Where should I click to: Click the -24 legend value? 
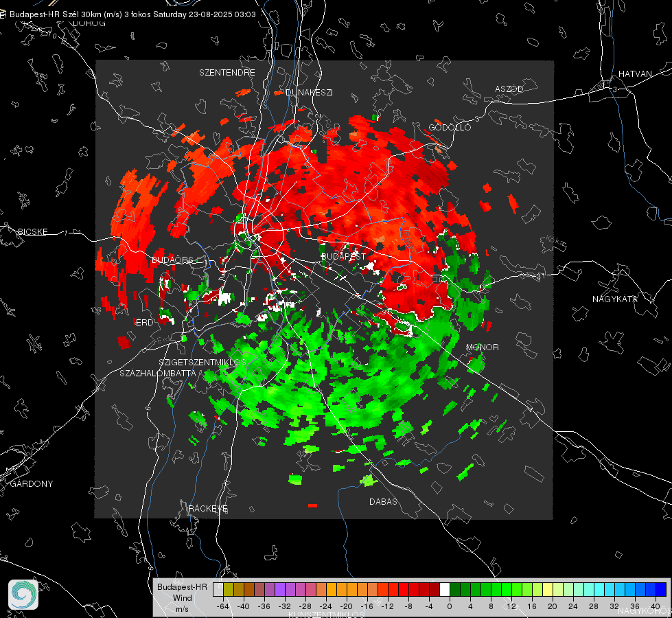[326, 606]
